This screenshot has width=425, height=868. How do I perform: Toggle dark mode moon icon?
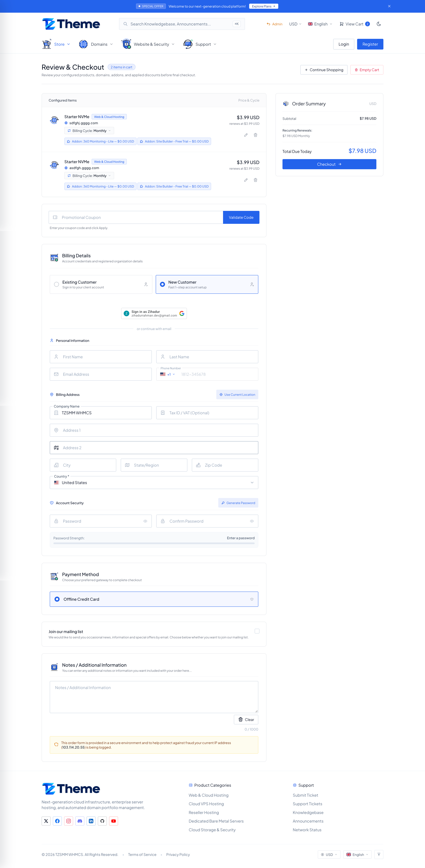click(x=379, y=24)
